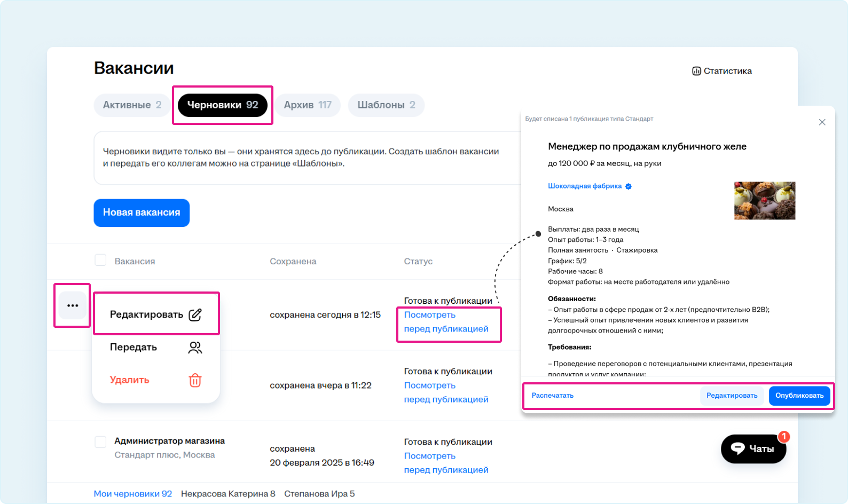The width and height of the screenshot is (848, 504).
Task: Click the verified badge beside Шоколадная фабрика
Action: 629,186
